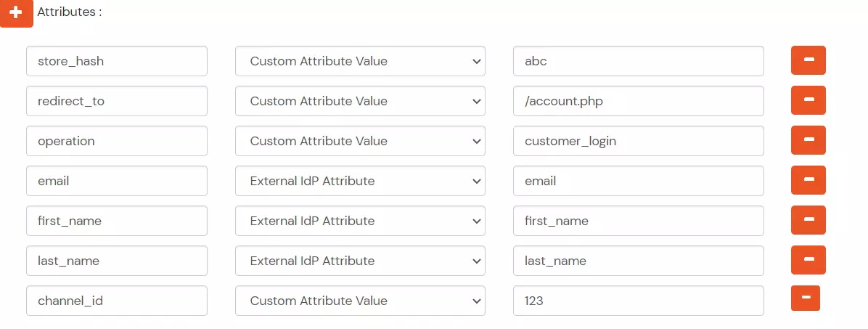Expand attribute type dropdown for last_name
The height and width of the screenshot is (329, 868).
360,261
